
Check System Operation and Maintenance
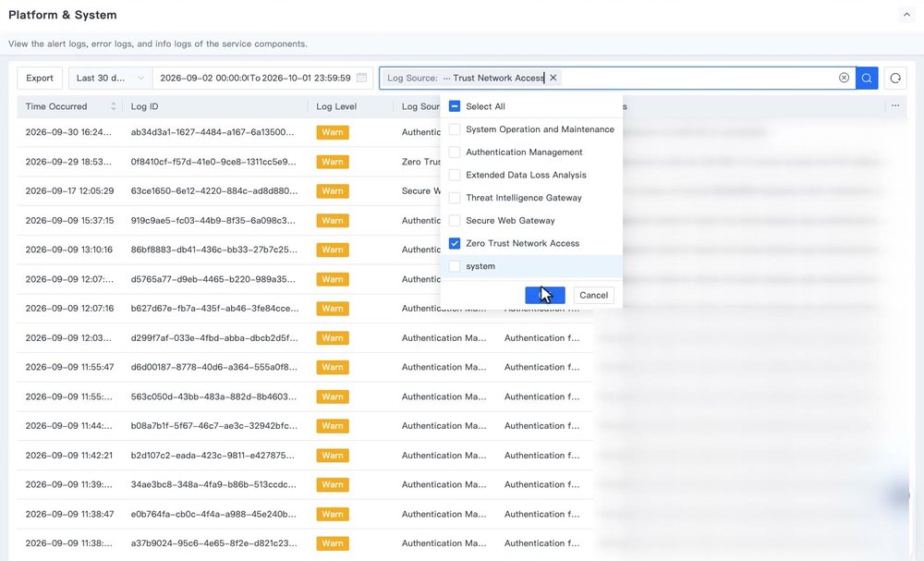[x=455, y=129]
